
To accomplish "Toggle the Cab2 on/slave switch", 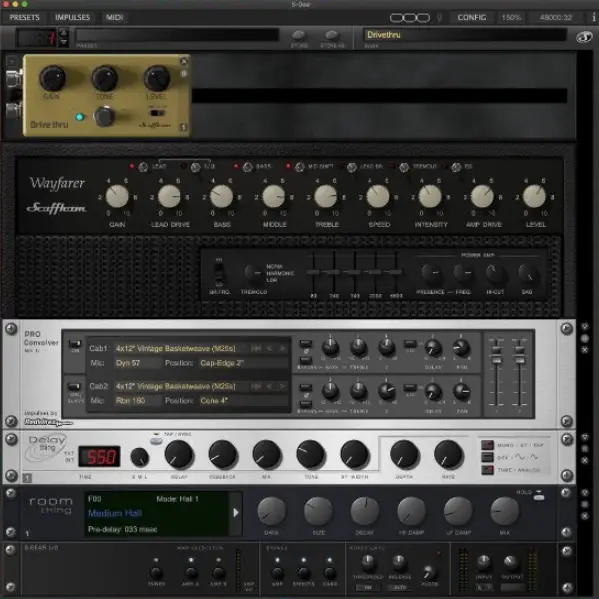I will coord(75,387).
